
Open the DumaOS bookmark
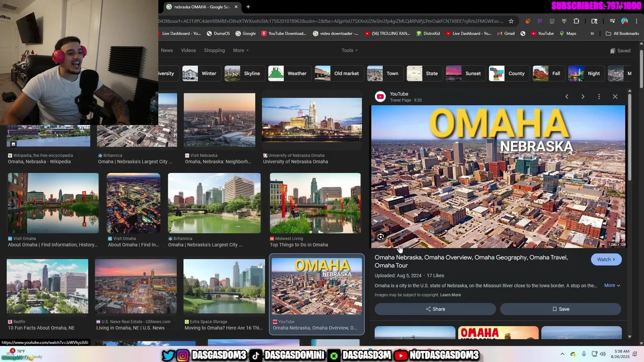pos(218,34)
